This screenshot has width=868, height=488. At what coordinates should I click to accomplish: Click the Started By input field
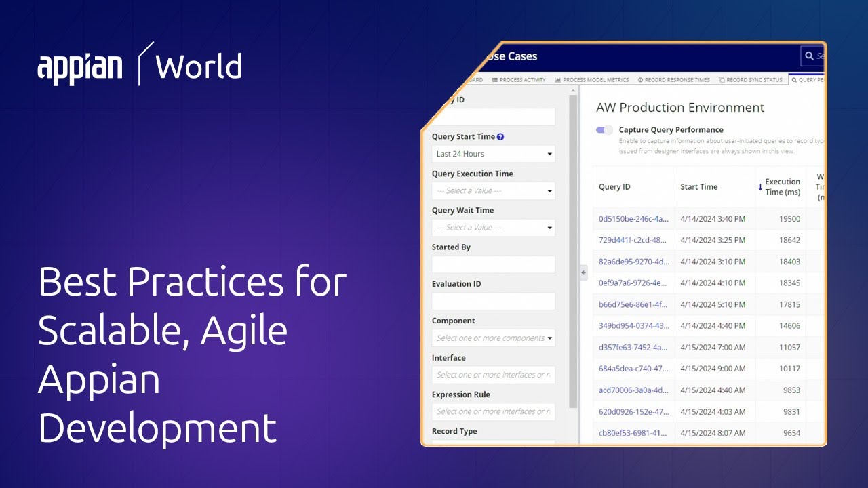click(x=494, y=264)
